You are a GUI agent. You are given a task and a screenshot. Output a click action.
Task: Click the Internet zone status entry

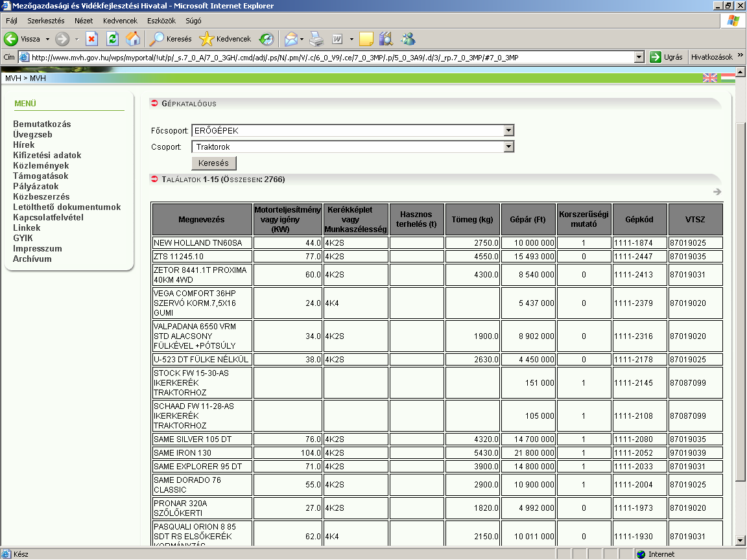[x=656, y=554]
